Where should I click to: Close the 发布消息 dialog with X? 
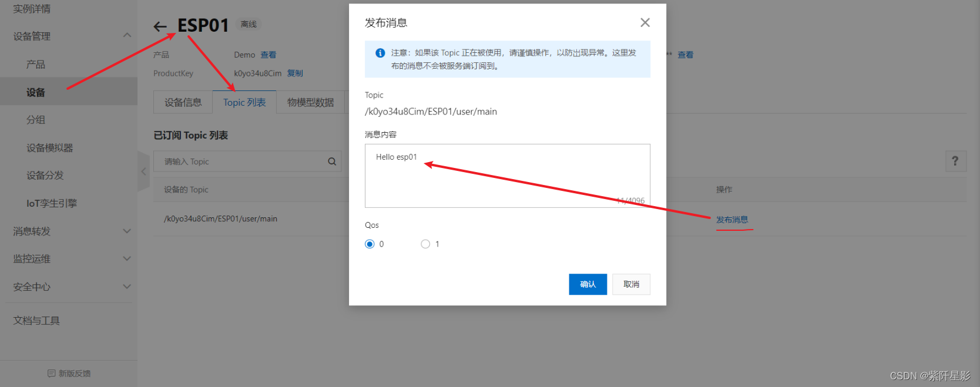[x=645, y=22]
